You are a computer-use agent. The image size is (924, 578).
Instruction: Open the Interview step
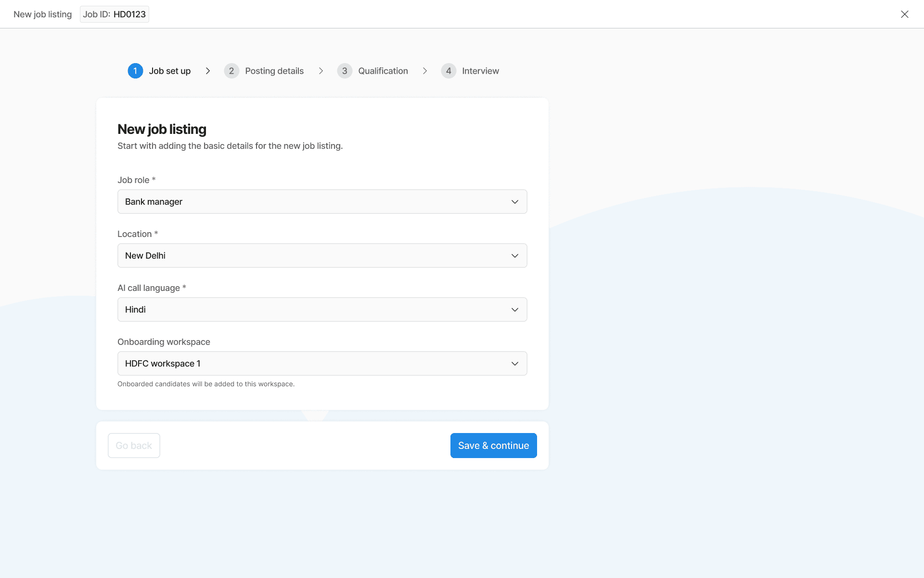tap(480, 71)
